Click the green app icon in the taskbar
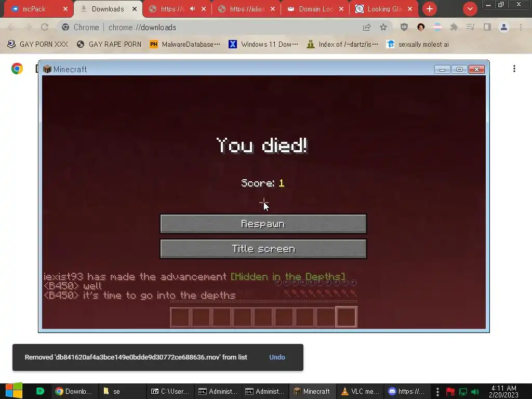532x399 pixels. (40, 391)
